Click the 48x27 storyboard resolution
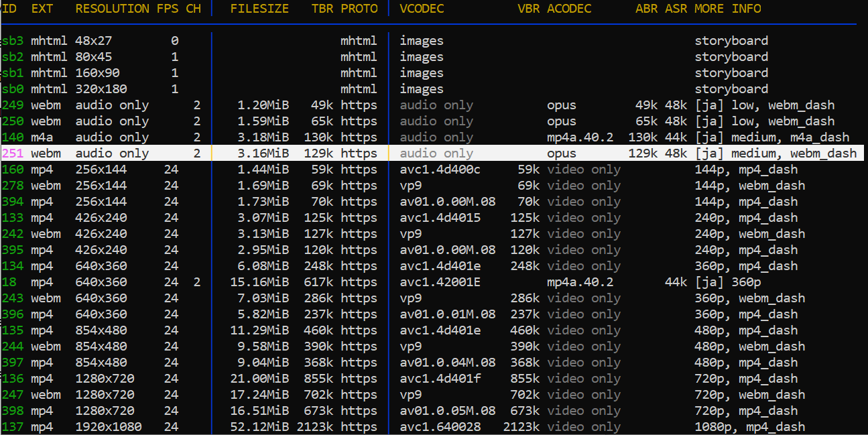The height and width of the screenshot is (435, 868). pyautogui.click(x=94, y=41)
